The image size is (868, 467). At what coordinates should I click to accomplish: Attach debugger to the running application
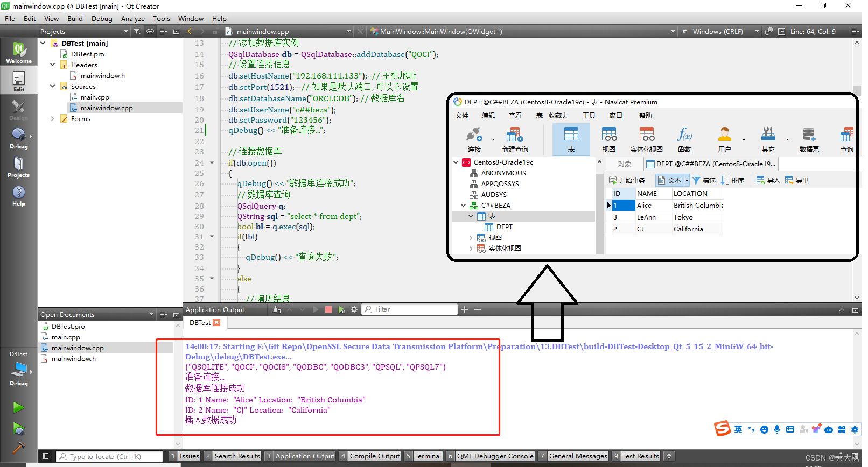click(x=341, y=309)
